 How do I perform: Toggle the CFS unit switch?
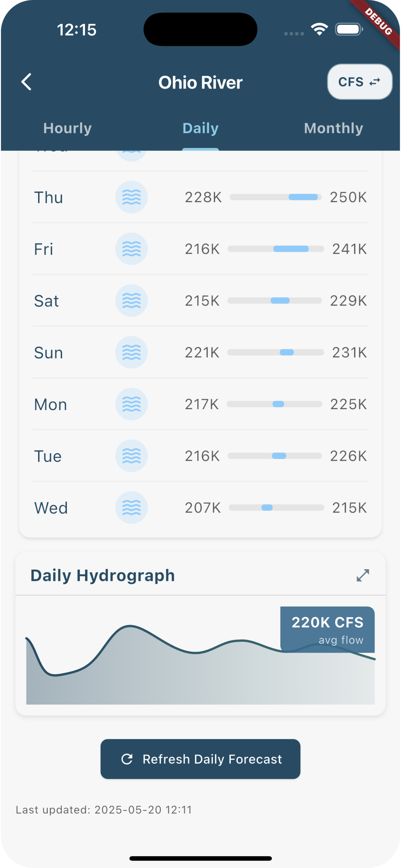[360, 82]
